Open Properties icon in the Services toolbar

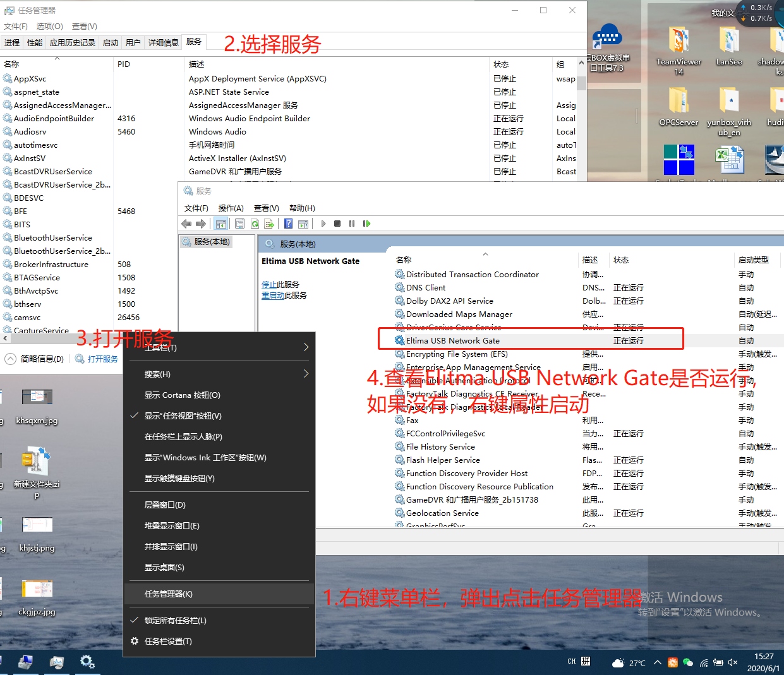pyautogui.click(x=239, y=224)
